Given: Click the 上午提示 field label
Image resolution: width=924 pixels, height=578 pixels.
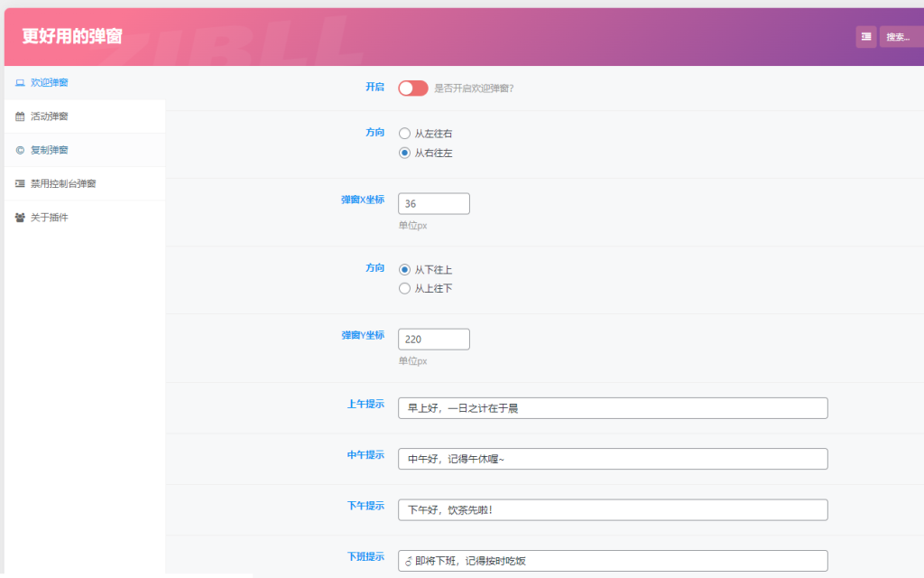Looking at the screenshot, I should (x=365, y=404).
